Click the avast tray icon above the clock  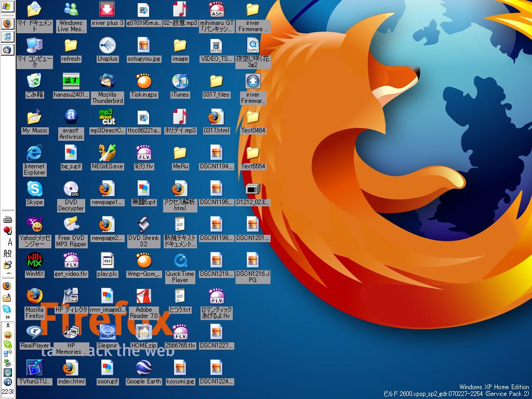coord(7,381)
